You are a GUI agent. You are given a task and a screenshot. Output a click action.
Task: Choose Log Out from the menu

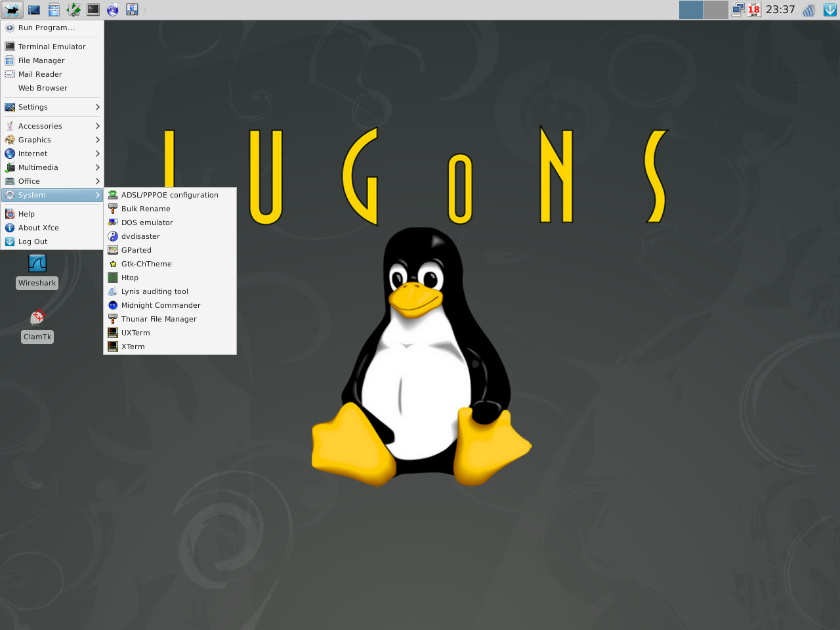(x=52, y=241)
